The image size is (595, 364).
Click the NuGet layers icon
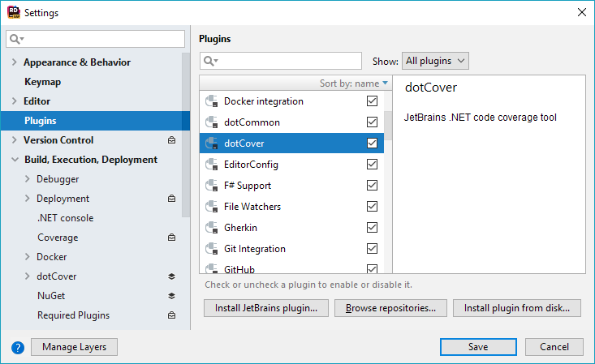(x=171, y=296)
